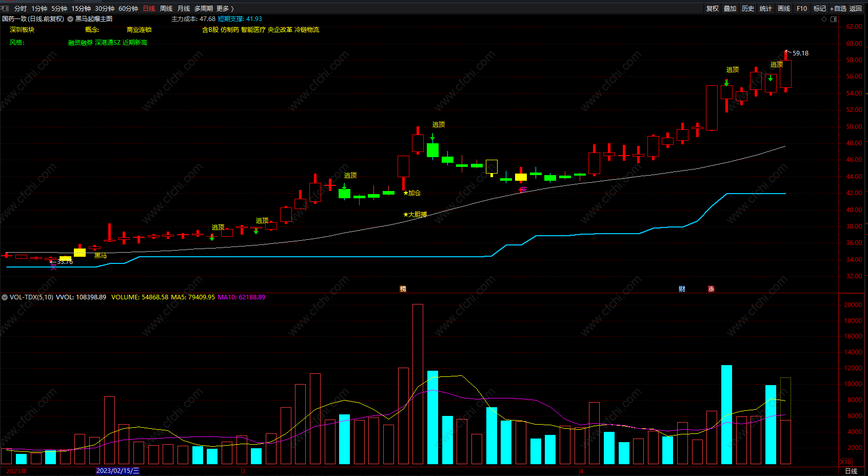This screenshot has width=868, height=476.
Task: Switch to 周线 weekly chart
Action: (x=166, y=8)
